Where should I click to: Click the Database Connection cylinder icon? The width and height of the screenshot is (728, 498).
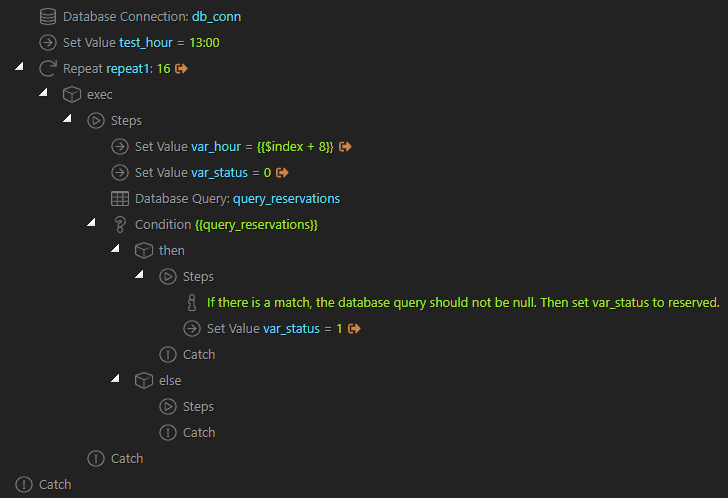coord(47,17)
